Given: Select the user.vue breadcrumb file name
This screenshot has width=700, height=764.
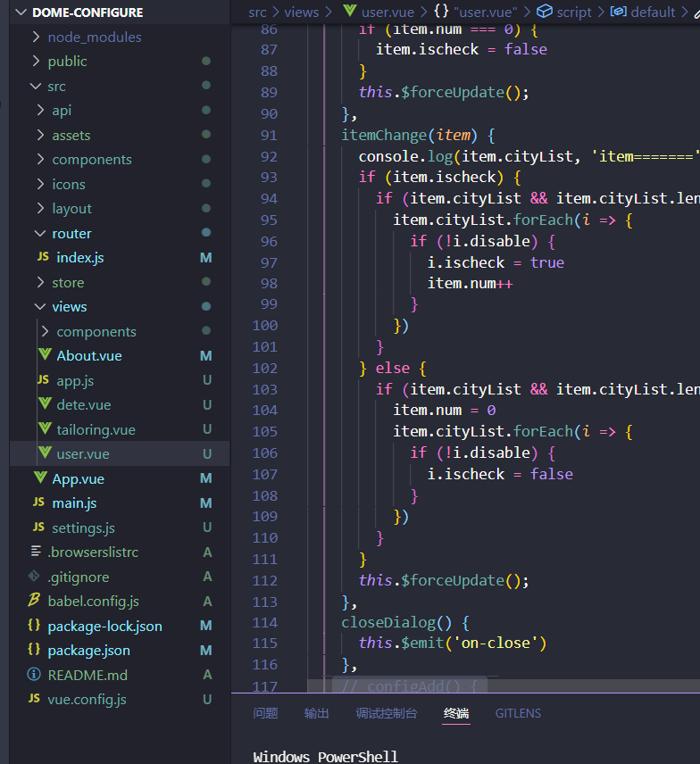Looking at the screenshot, I should coord(387,12).
